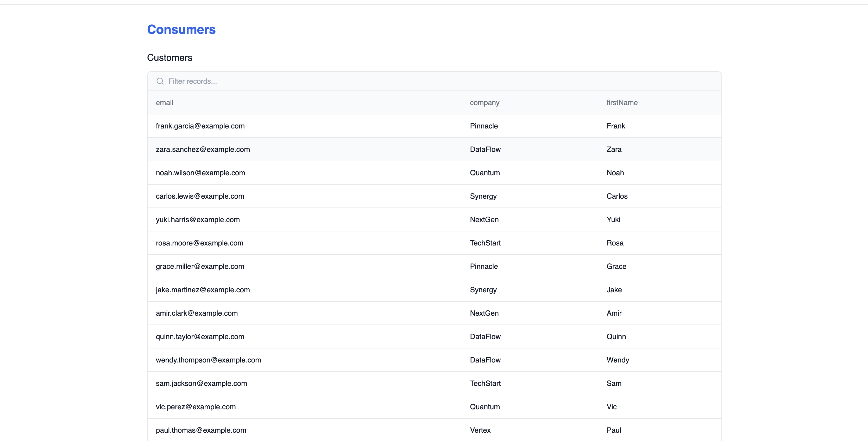Click the magnifying glass search icon
Viewport: 868px width, 441px height.
(160, 81)
